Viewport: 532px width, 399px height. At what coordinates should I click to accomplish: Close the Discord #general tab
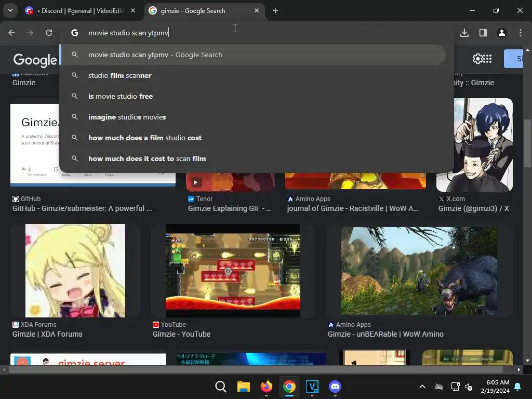pyautogui.click(x=133, y=10)
